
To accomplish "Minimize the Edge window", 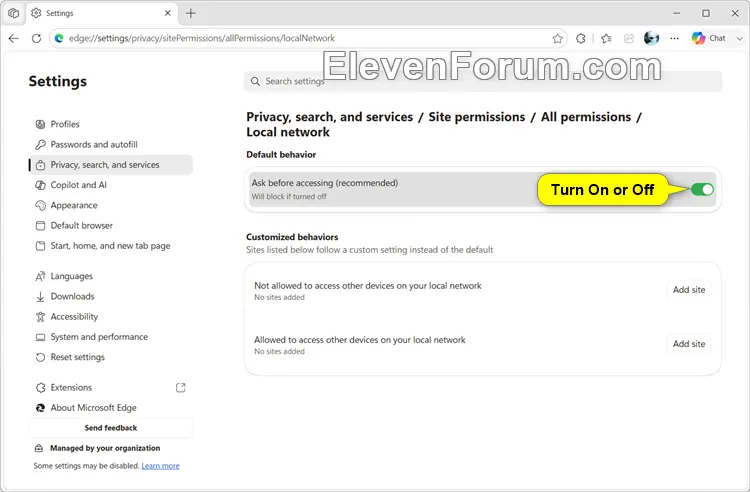I will [676, 13].
